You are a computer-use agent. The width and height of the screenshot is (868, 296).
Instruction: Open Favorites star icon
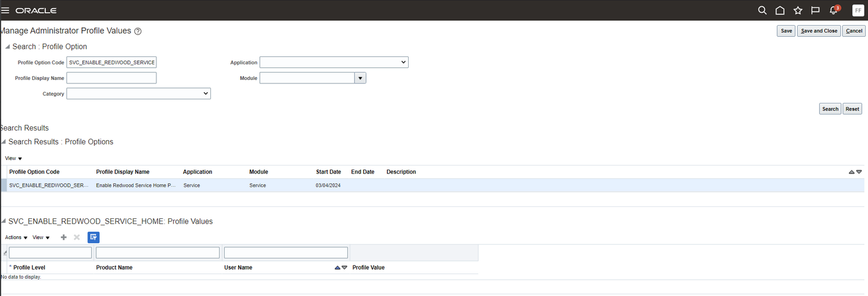pos(798,10)
